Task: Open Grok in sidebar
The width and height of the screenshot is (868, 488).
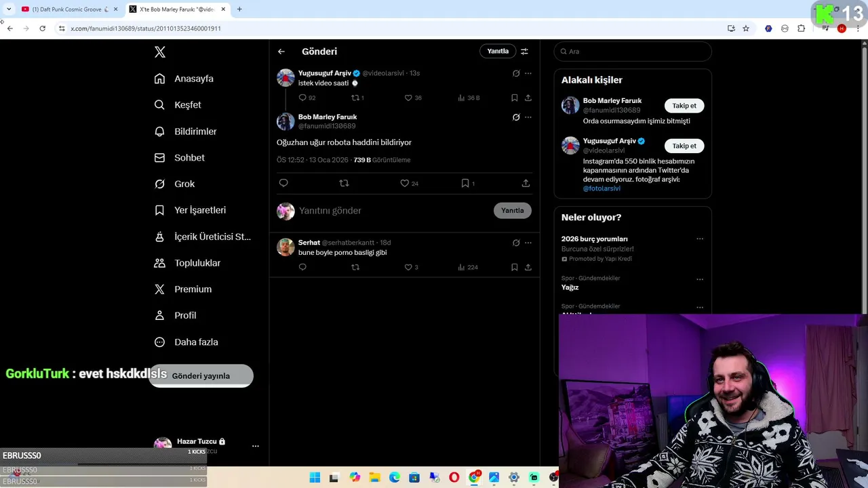Action: coord(174,184)
